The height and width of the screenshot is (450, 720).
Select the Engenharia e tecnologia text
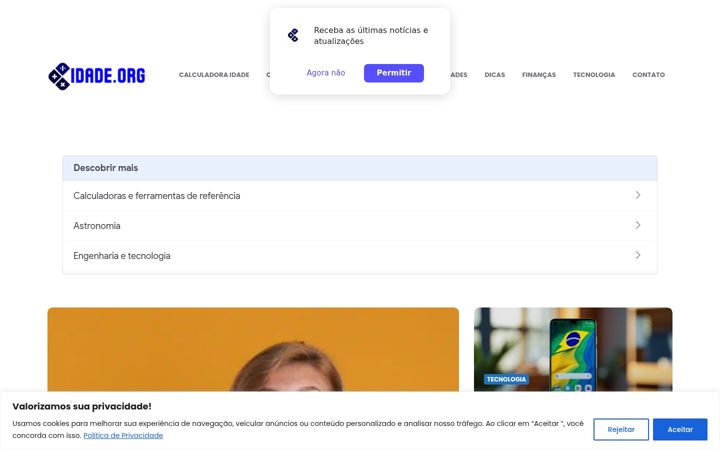click(x=122, y=256)
